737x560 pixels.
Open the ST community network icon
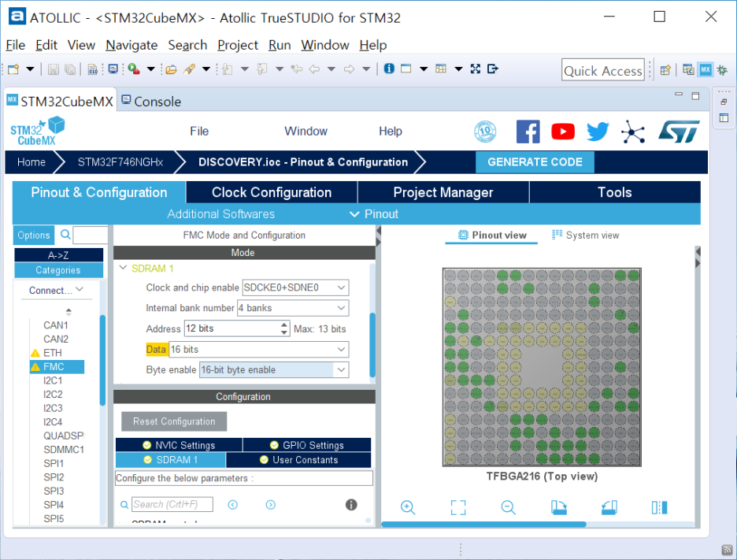pyautogui.click(x=632, y=132)
